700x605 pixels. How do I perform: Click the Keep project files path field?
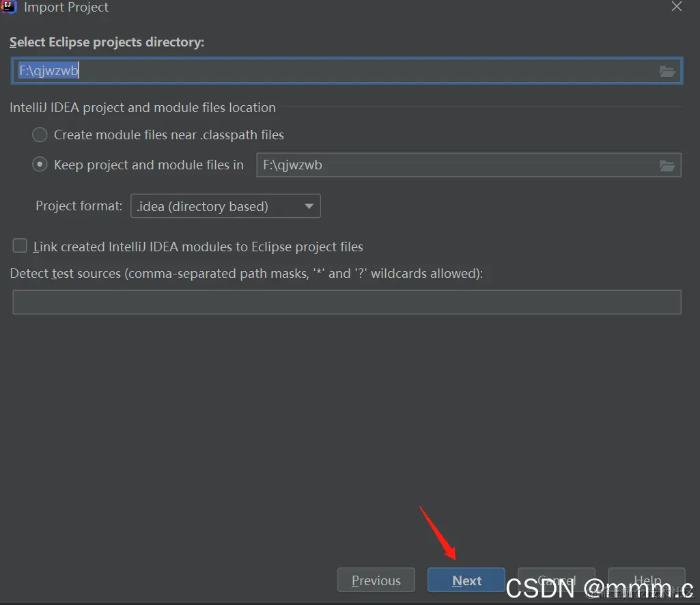tap(468, 165)
